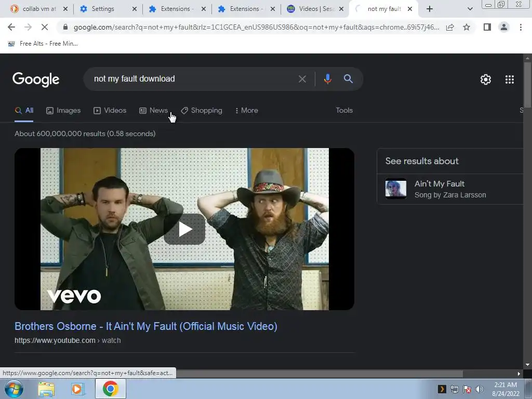Switch to Images results
532x399 pixels.
(x=63, y=110)
